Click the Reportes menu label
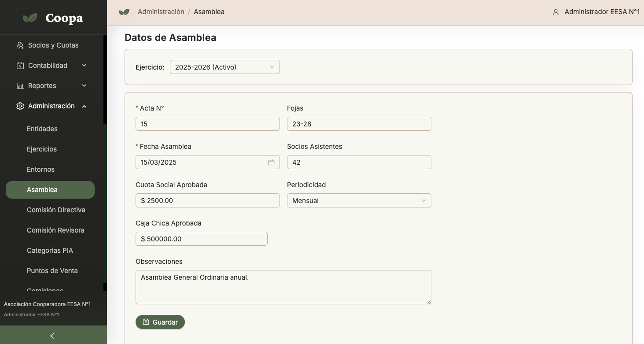This screenshot has height=344, width=644. (x=42, y=86)
